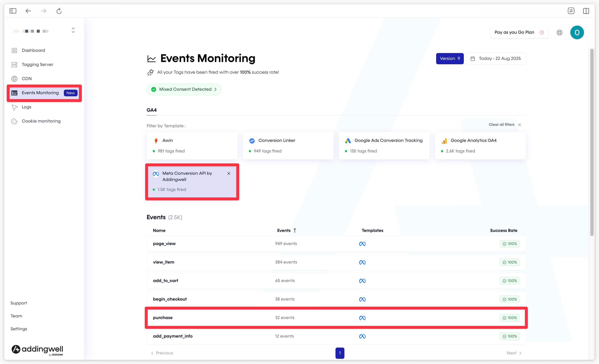The width and height of the screenshot is (599, 364).
Task: Click the CDN globe icon
Action: [14, 79]
